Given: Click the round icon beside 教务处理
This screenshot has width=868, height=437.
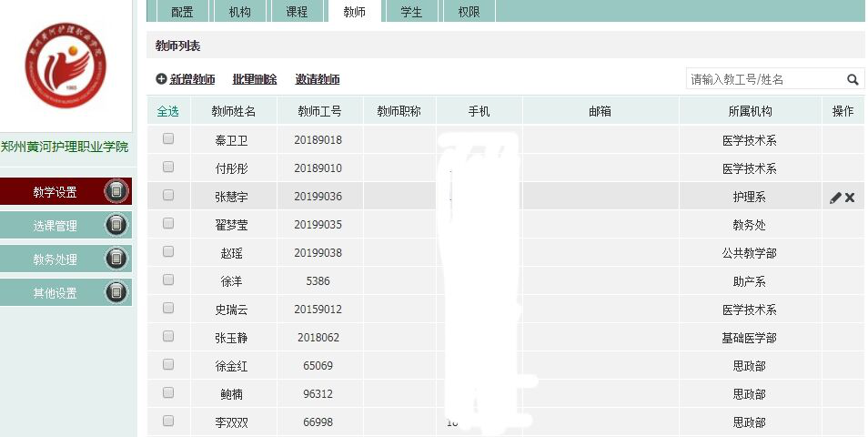Looking at the screenshot, I should click(x=116, y=259).
